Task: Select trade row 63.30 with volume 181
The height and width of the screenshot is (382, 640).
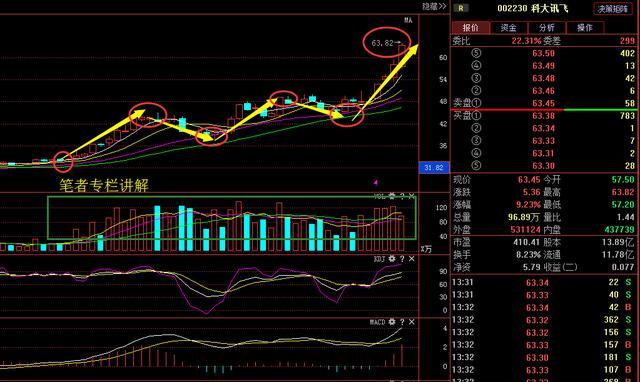Action: (543, 357)
